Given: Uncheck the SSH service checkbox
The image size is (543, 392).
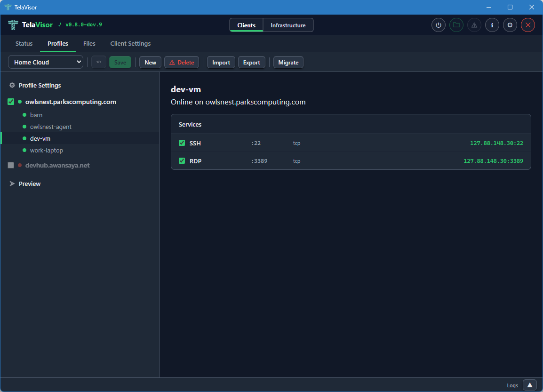Looking at the screenshot, I should point(182,143).
